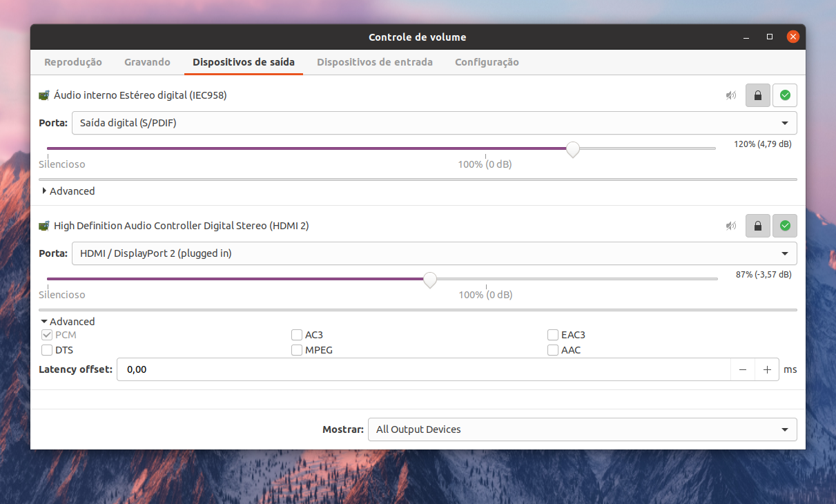Set HDMI 2 device as fallback

pyautogui.click(x=785, y=226)
